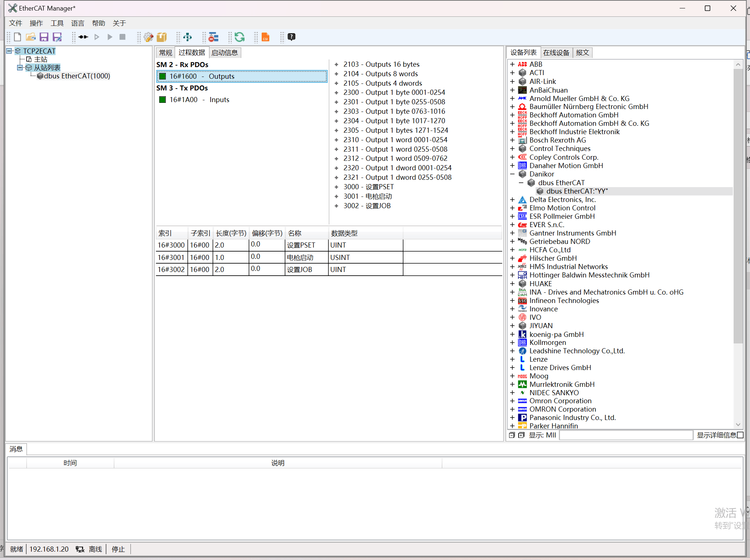Expand the Delta Electronics, Inc. node
Image resolution: width=750 pixels, height=560 pixels.
(512, 199)
